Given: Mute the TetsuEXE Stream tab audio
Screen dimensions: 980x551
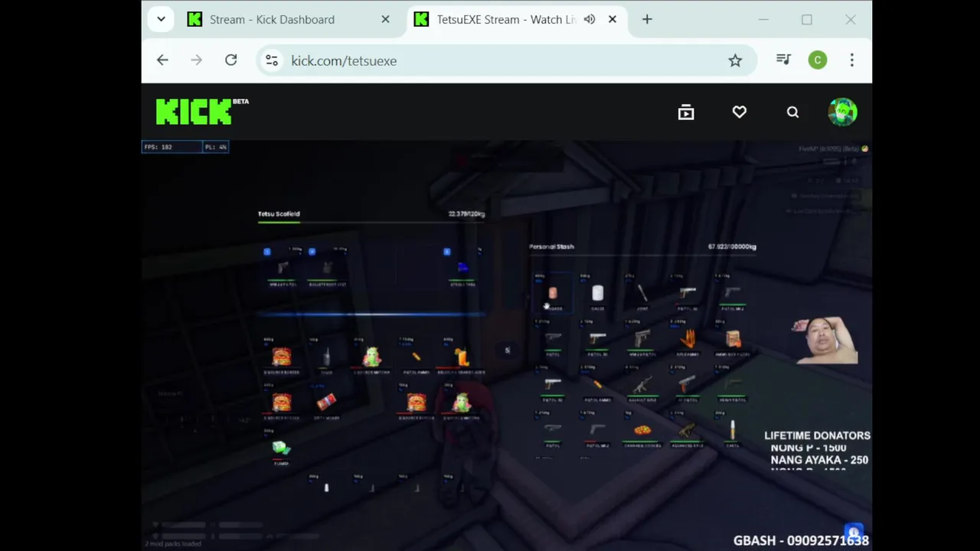Looking at the screenshot, I should (590, 19).
